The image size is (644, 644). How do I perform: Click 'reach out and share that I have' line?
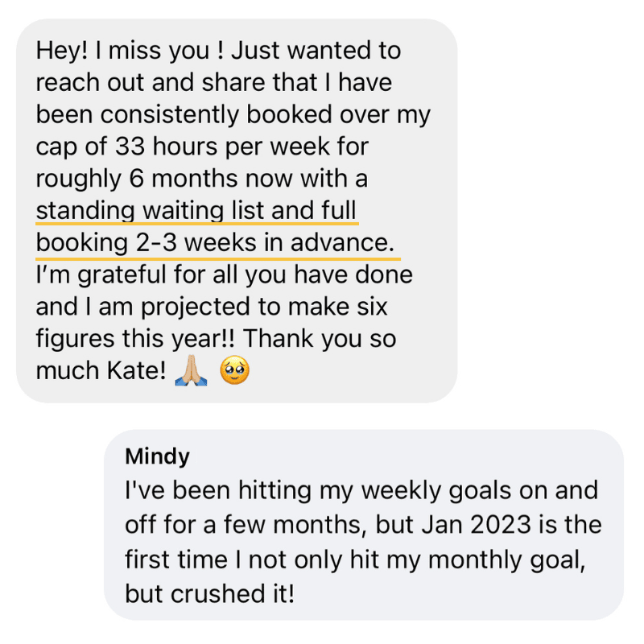point(214,83)
